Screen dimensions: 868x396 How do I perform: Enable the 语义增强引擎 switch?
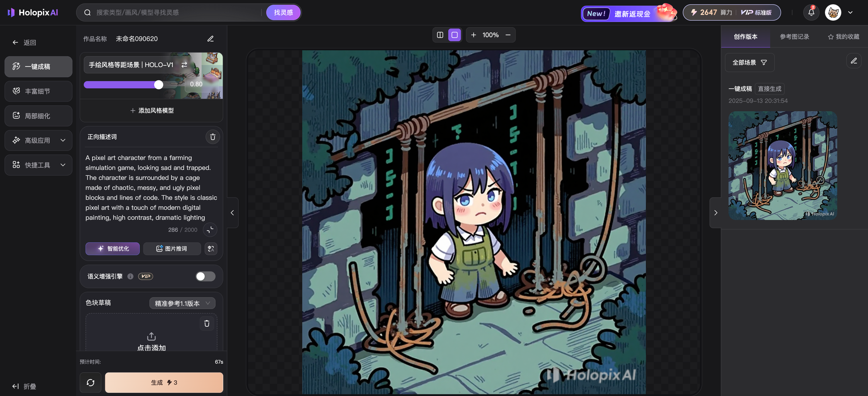point(205,276)
